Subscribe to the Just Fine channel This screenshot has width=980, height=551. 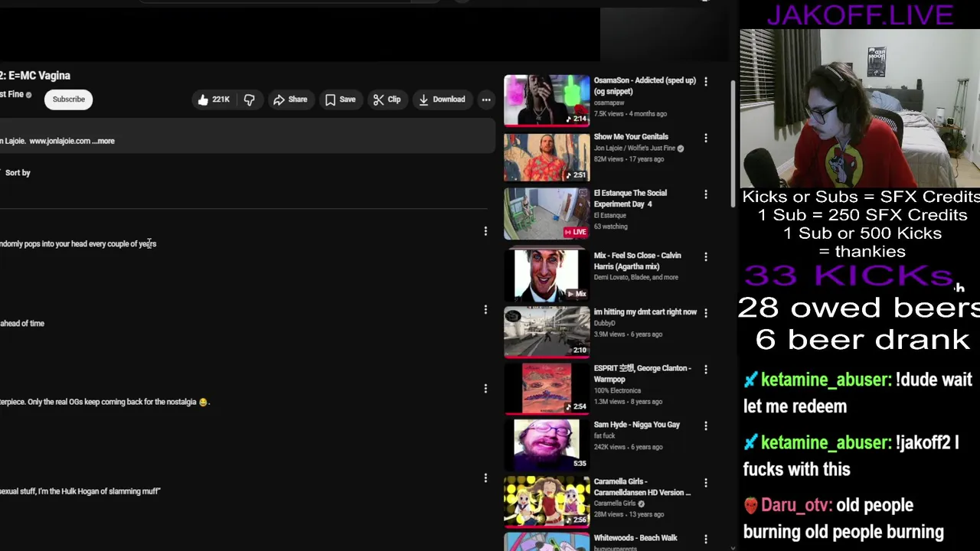tap(68, 99)
